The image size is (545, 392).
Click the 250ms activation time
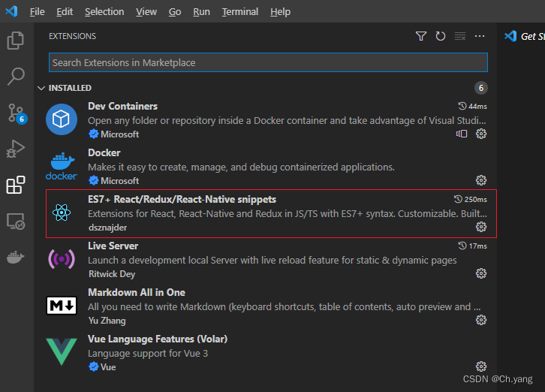click(x=475, y=200)
